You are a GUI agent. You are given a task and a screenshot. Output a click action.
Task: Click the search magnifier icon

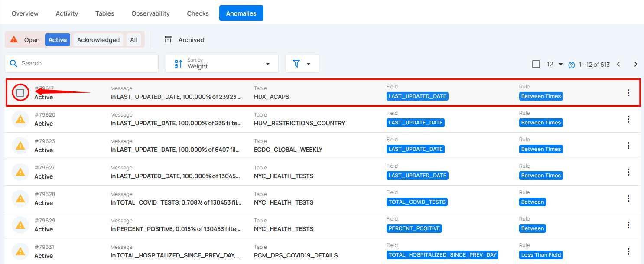[13, 63]
